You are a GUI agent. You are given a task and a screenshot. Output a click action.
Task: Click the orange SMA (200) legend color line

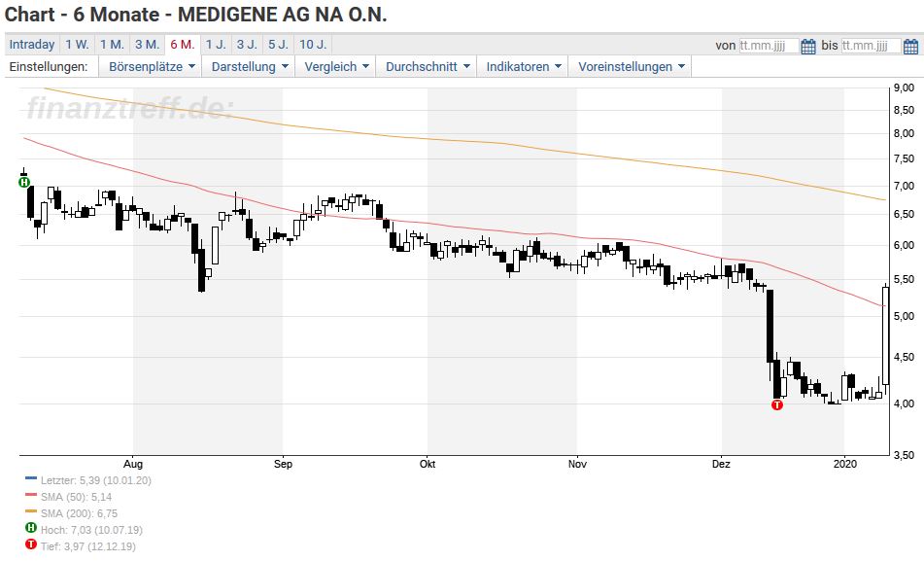point(31,512)
